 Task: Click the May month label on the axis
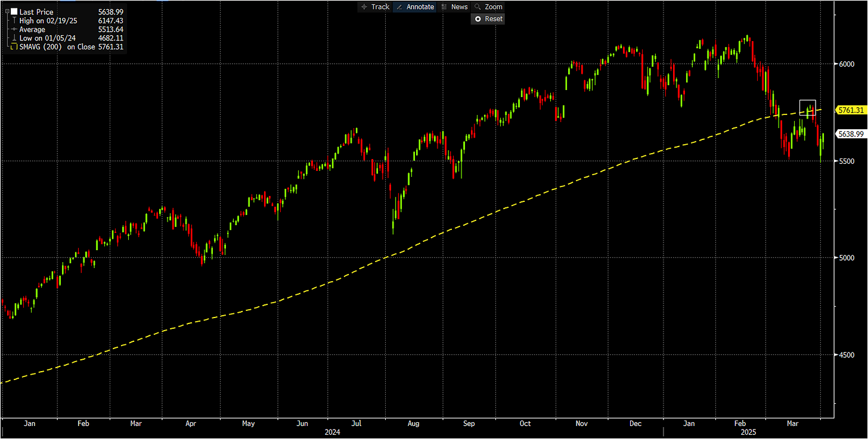coord(249,424)
